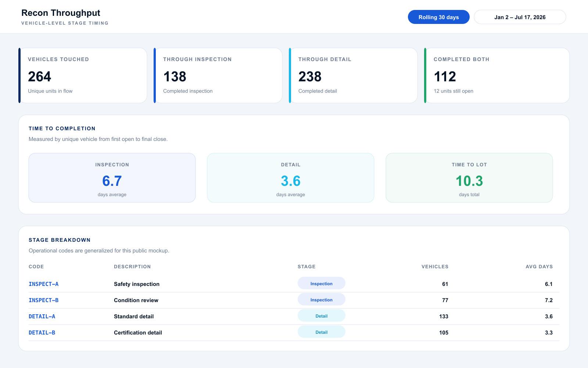Click the vehicles count 105
The height and width of the screenshot is (368, 588).
tap(444, 333)
